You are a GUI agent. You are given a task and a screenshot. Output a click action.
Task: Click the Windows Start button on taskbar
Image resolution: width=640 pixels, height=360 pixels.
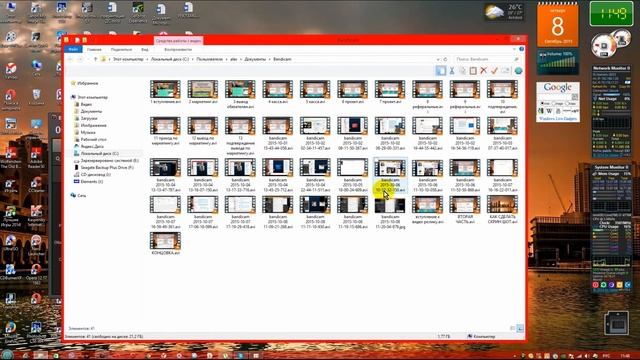click(7, 355)
